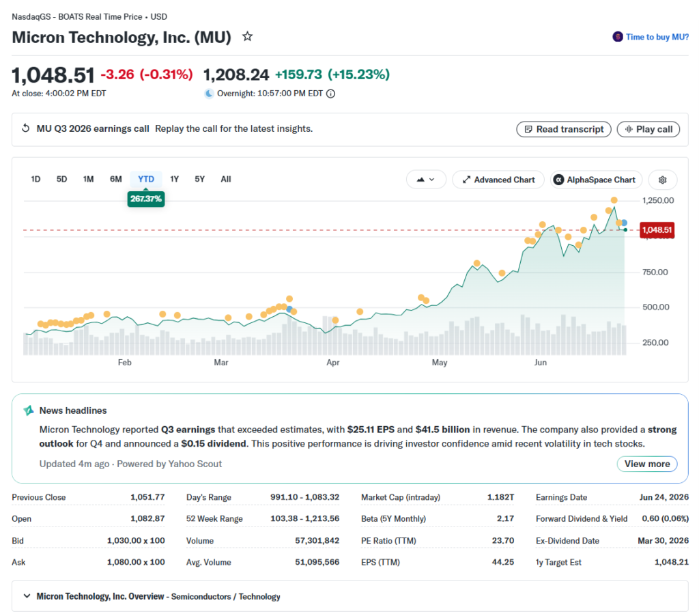Select EPS (TTM) value 44.25
Viewport: 699px width, 616px height.
(503, 563)
